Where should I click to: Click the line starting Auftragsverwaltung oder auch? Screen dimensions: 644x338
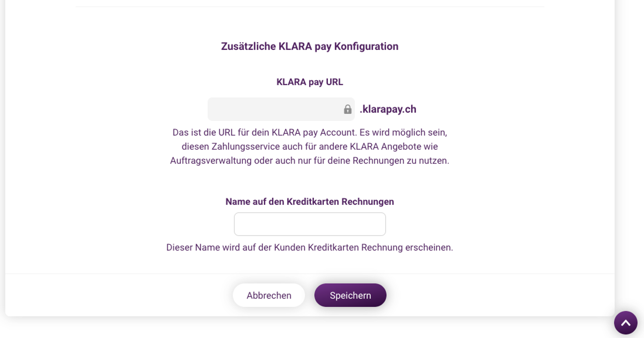pos(310,160)
